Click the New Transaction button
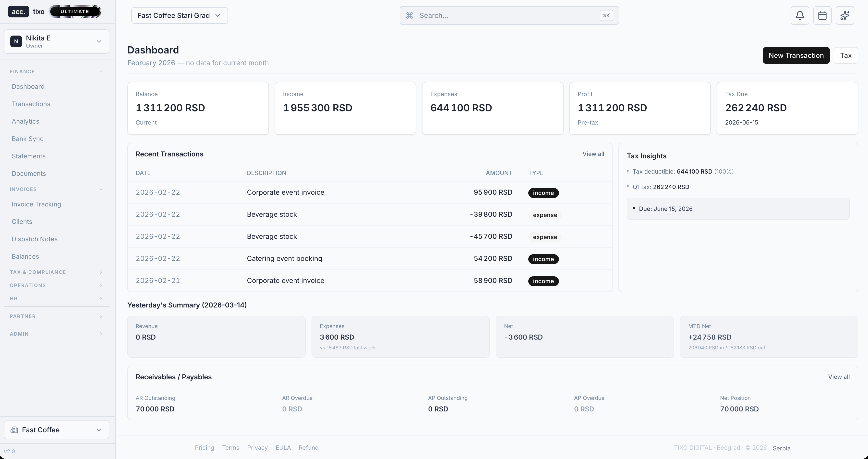Image resolution: width=868 pixels, height=459 pixels. pos(796,55)
